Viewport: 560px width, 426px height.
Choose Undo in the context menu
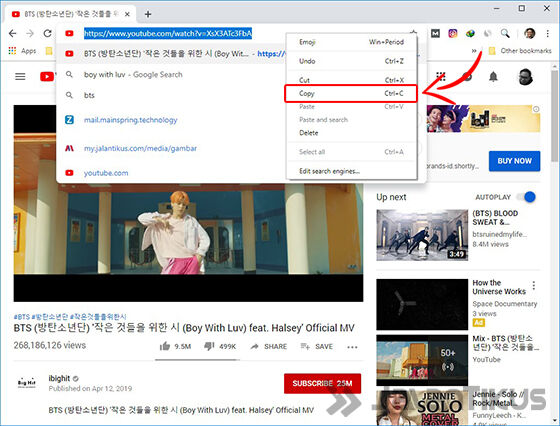[x=351, y=61]
